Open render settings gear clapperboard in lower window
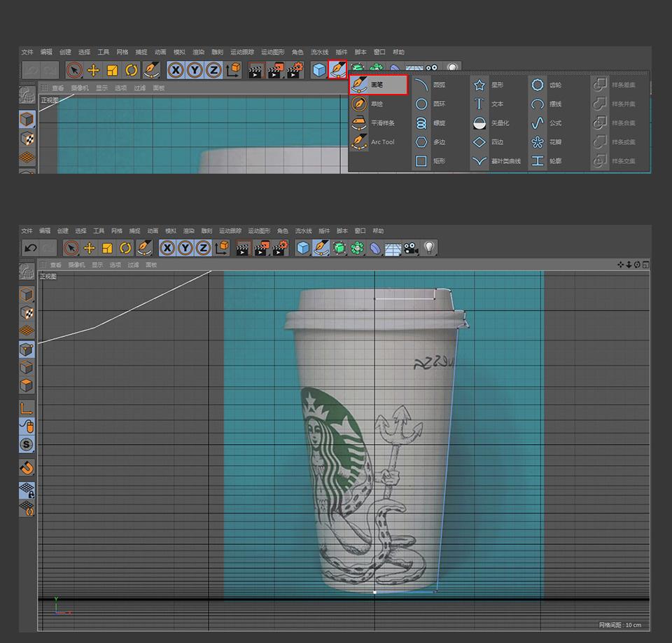 click(280, 248)
